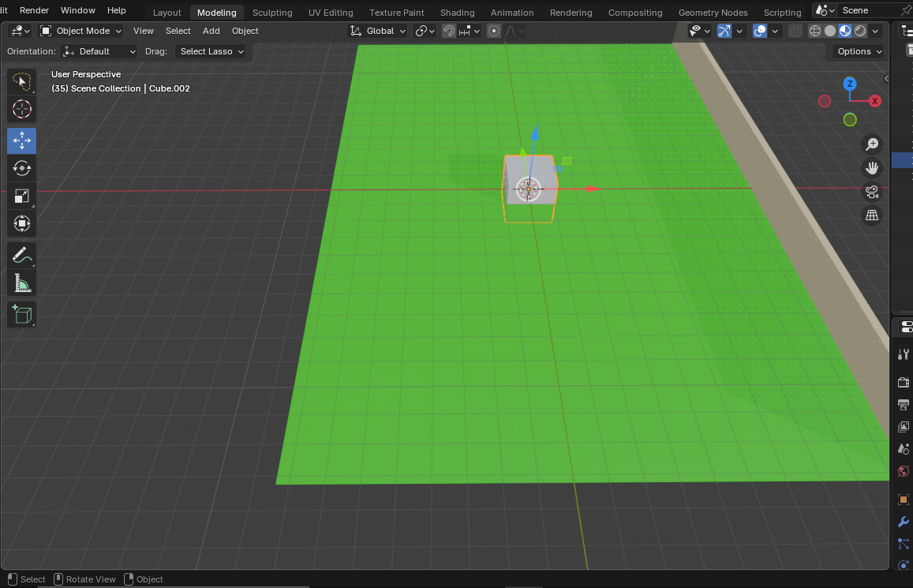Click the Zoom view magnifier icon

pyautogui.click(x=872, y=144)
